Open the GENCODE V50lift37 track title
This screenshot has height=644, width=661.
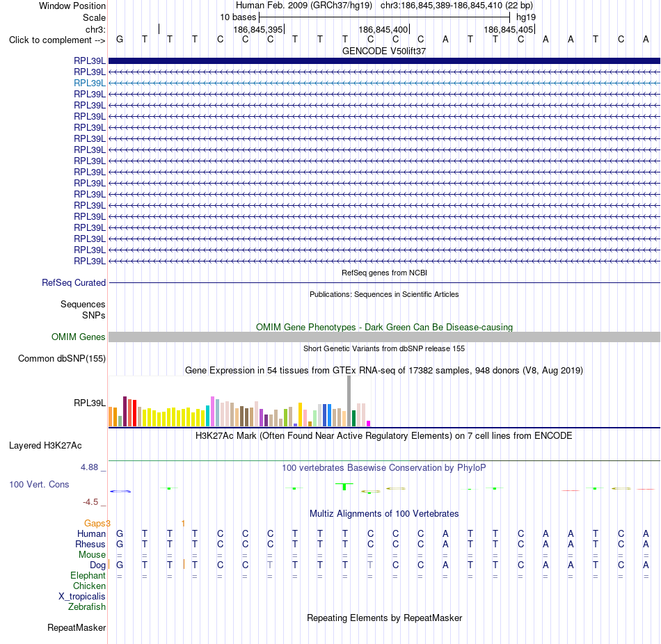click(x=384, y=51)
